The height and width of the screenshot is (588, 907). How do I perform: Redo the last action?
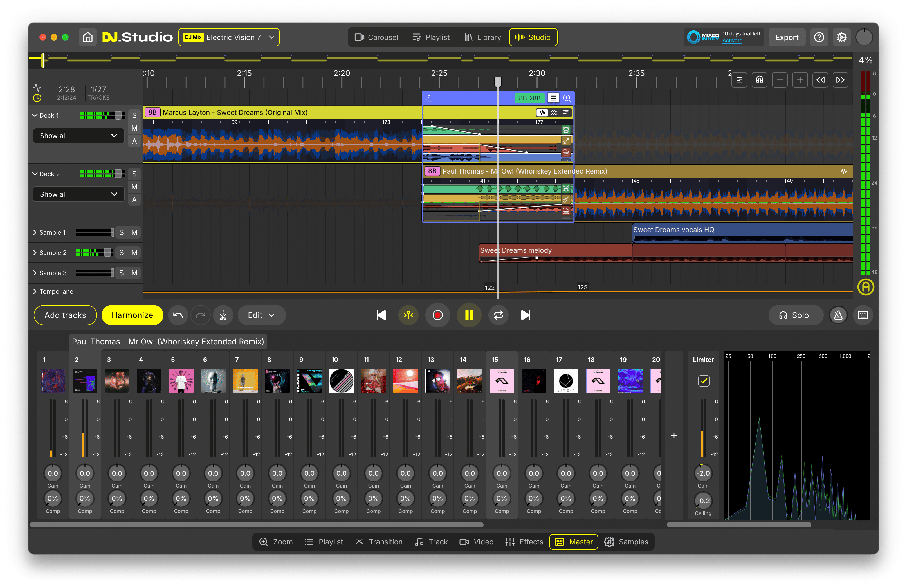coord(201,315)
